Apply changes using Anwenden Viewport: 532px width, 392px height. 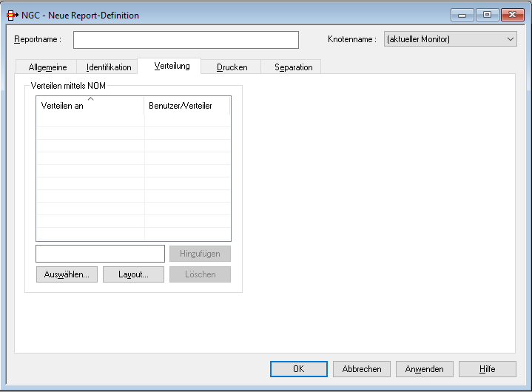pos(425,369)
